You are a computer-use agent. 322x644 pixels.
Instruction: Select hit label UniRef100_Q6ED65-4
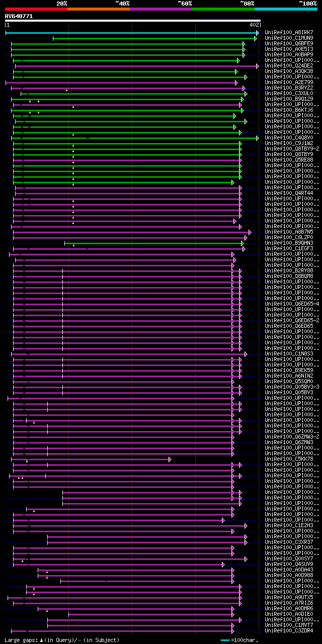[x=292, y=304]
